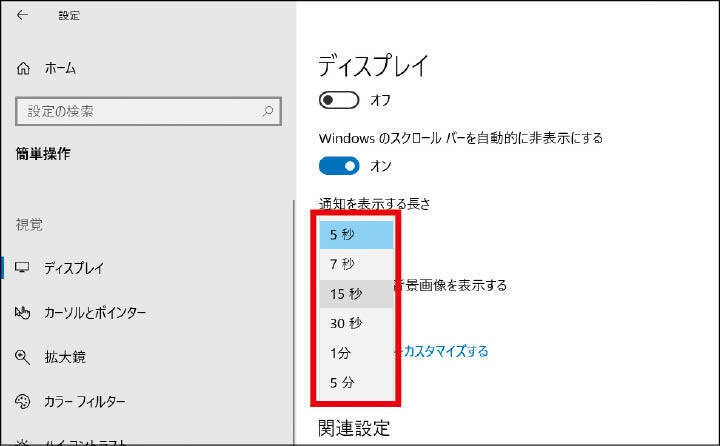
Task: Click the 通知を表示する長さ label
Action: click(375, 203)
